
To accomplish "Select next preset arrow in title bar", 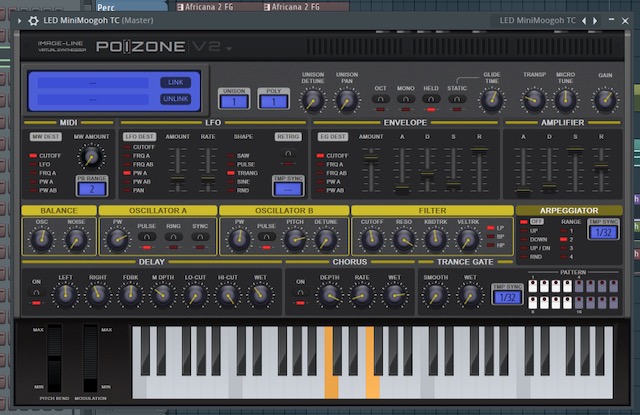I will tap(595, 20).
